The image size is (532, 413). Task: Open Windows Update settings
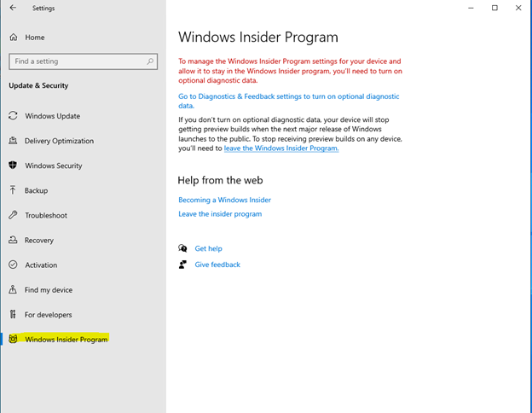(x=53, y=116)
